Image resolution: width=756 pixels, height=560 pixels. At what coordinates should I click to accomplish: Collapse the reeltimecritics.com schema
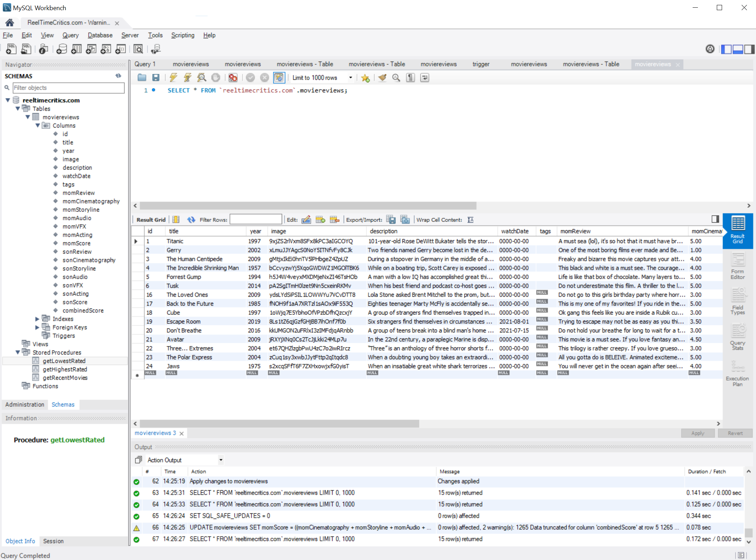(8, 100)
